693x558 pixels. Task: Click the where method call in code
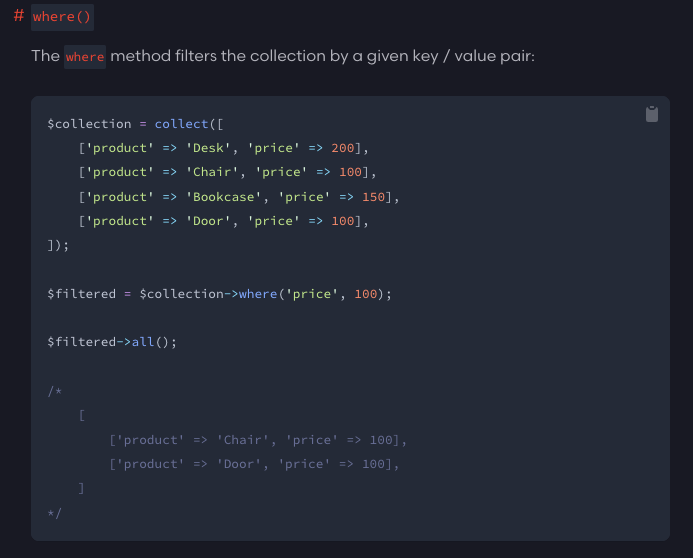tap(258, 294)
